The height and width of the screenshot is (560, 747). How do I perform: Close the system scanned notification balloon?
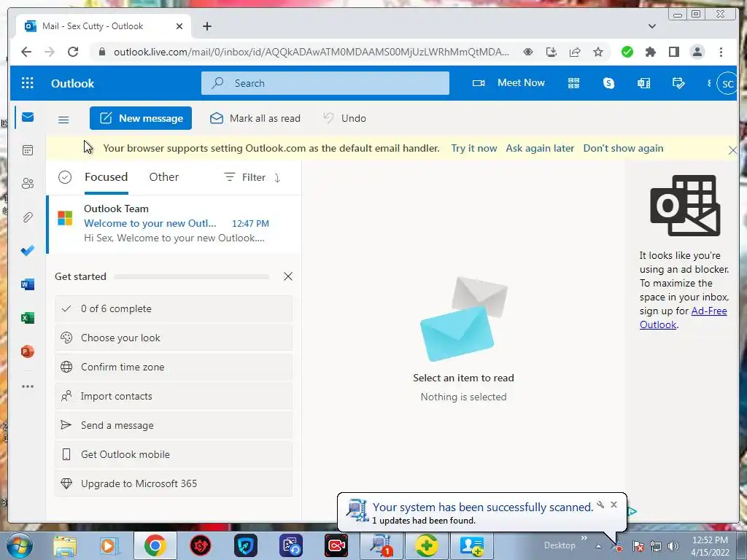pyautogui.click(x=614, y=505)
